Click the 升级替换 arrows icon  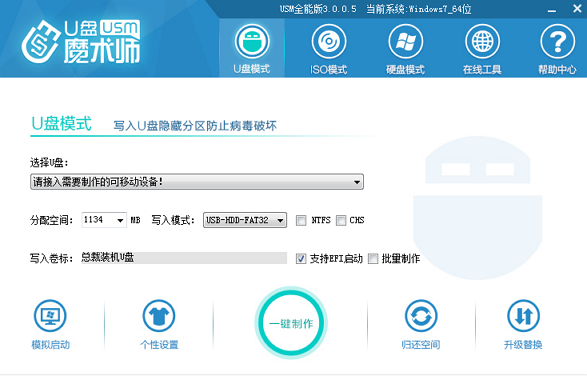click(x=523, y=316)
